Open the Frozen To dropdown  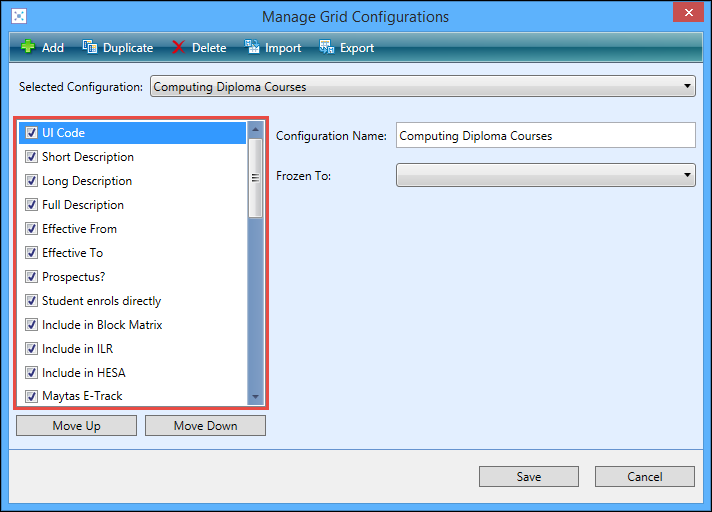tap(545, 175)
